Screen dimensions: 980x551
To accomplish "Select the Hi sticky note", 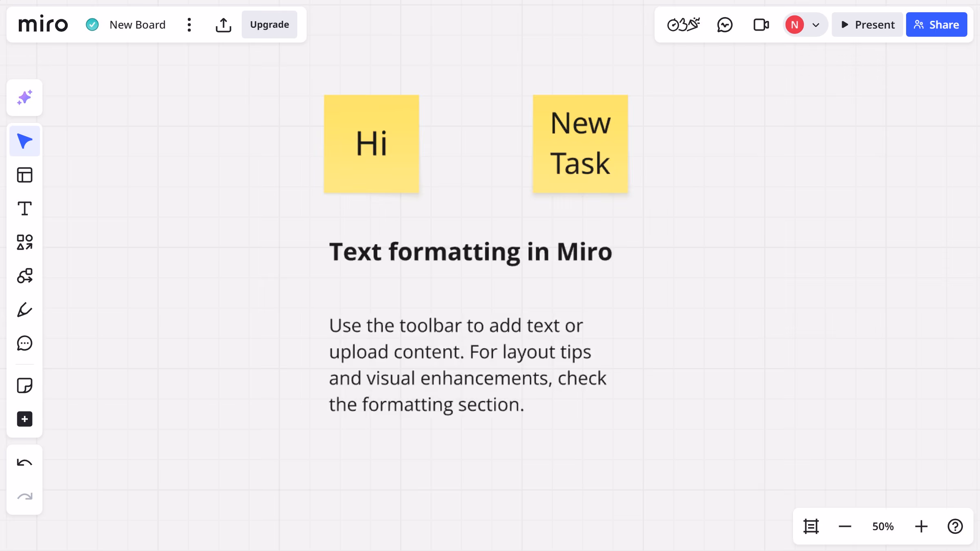I will (372, 144).
